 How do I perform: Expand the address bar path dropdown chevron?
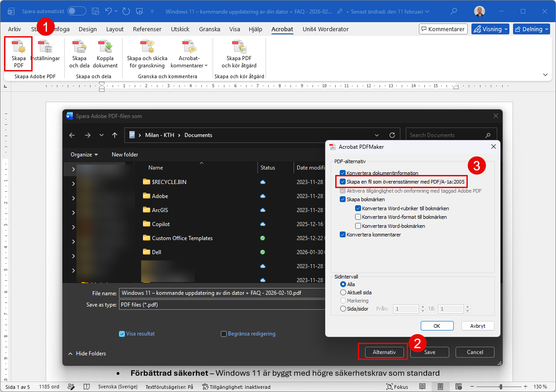377,135
